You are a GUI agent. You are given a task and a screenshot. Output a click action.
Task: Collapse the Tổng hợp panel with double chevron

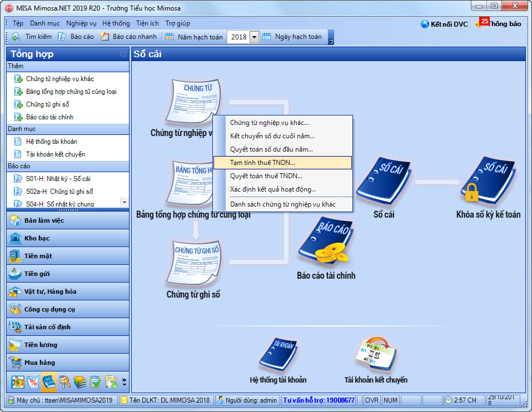(x=123, y=54)
